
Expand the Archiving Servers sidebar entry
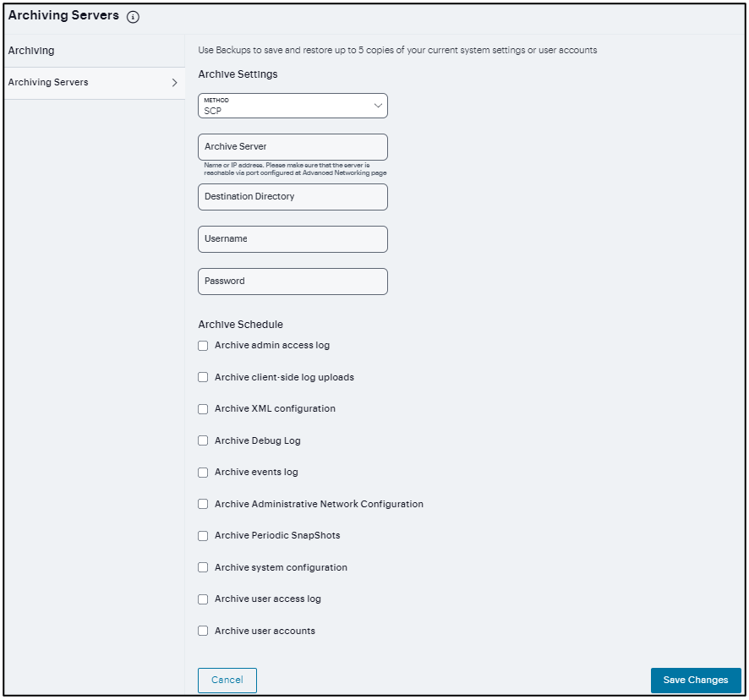point(173,83)
